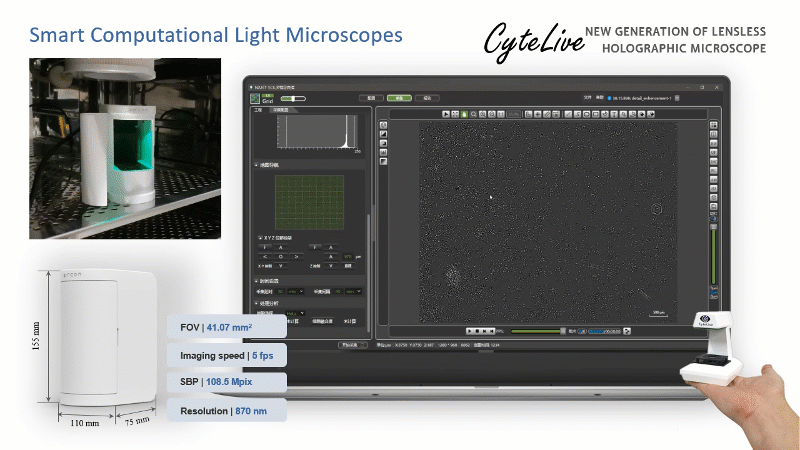This screenshot has height=450, width=800.
Task: Step to the next frame
Action: click(x=485, y=331)
